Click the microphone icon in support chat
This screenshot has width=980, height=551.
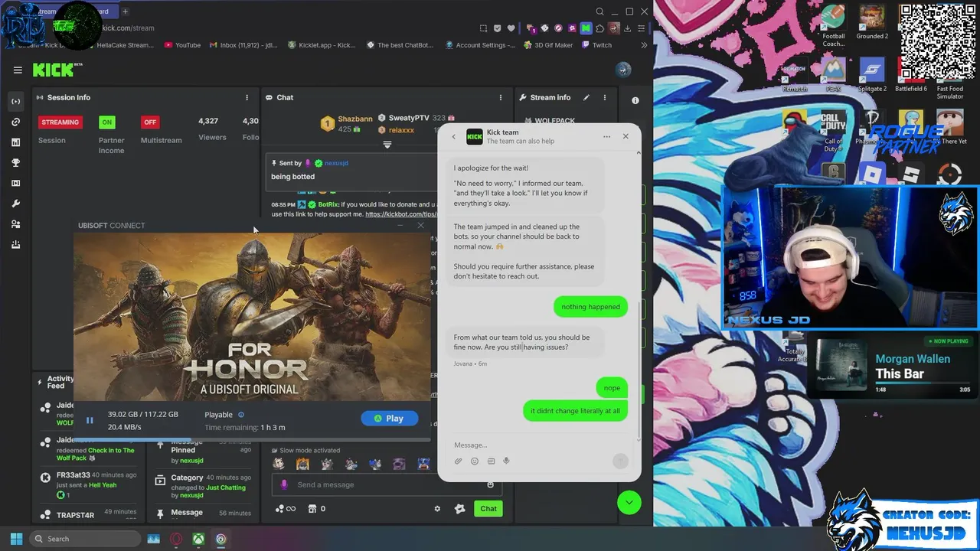tap(506, 461)
